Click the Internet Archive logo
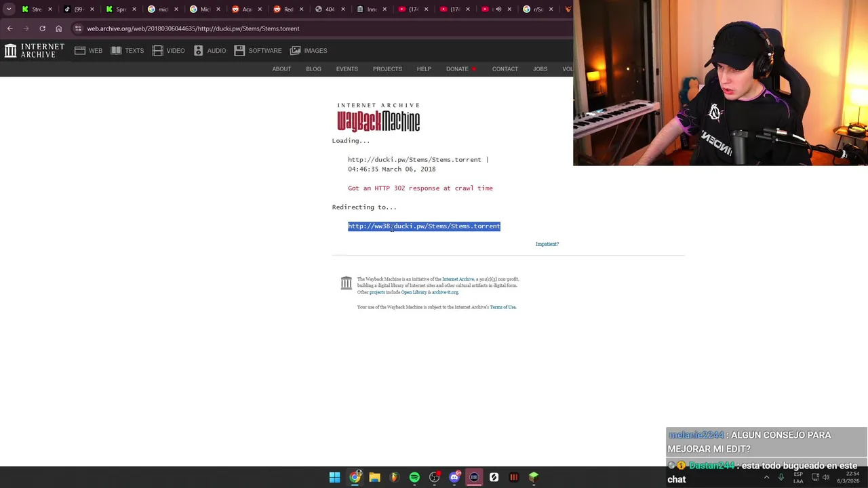The image size is (868, 488). tap(34, 51)
